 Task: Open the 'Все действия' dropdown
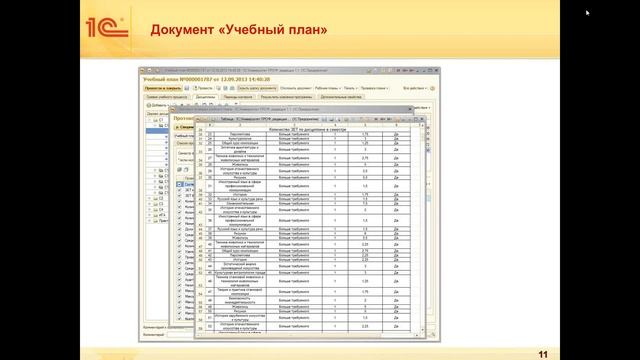(x=415, y=88)
